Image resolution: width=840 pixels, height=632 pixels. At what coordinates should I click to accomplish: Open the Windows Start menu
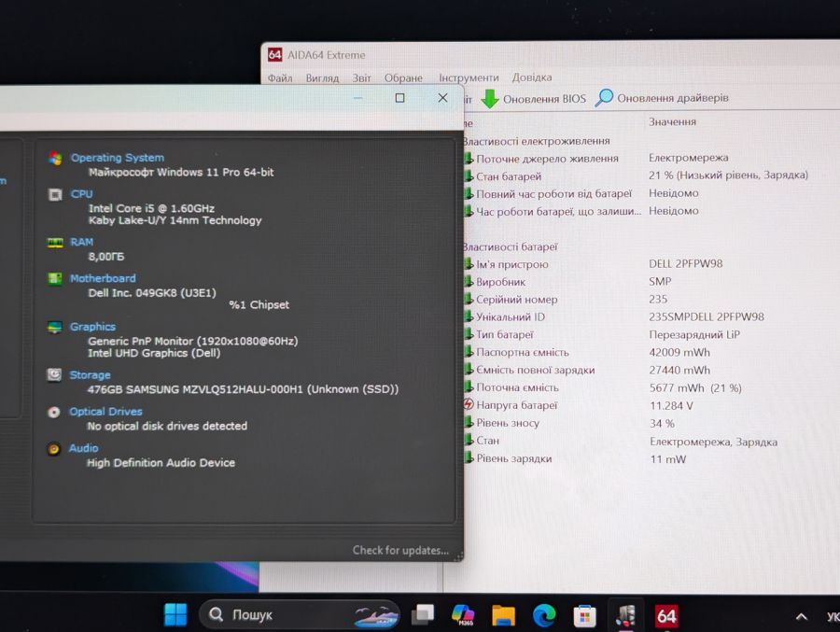click(x=175, y=614)
